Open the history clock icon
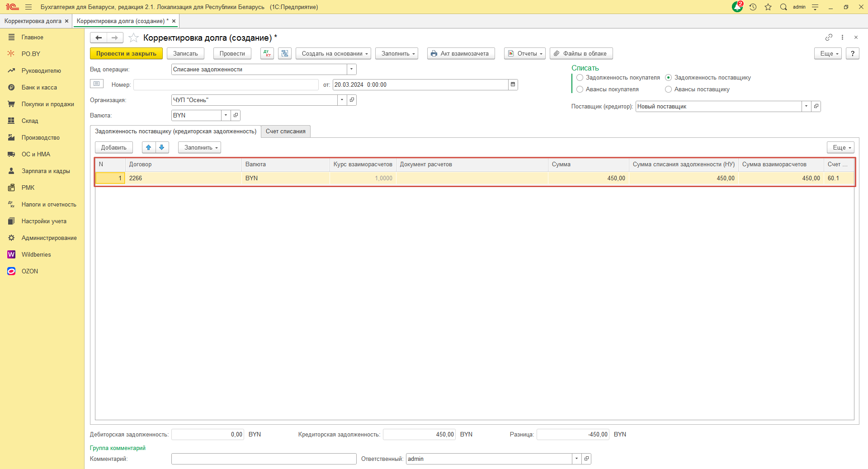 (753, 7)
